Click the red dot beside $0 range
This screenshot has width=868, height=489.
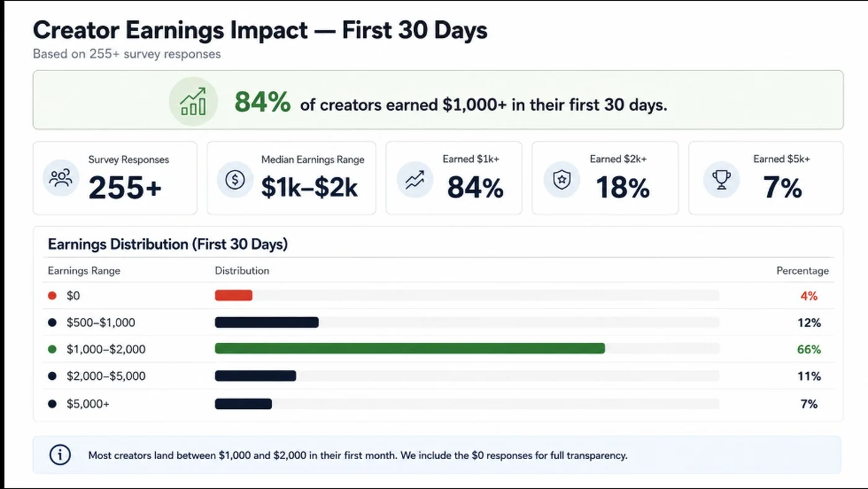[52, 296]
